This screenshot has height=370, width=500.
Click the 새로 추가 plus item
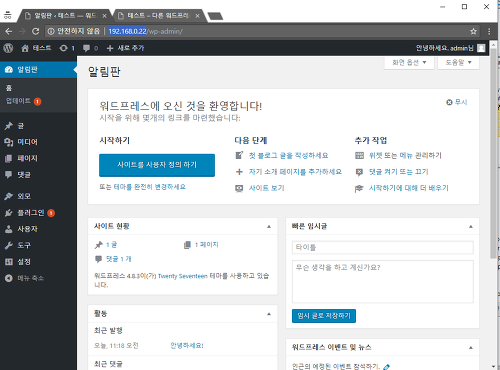point(125,48)
